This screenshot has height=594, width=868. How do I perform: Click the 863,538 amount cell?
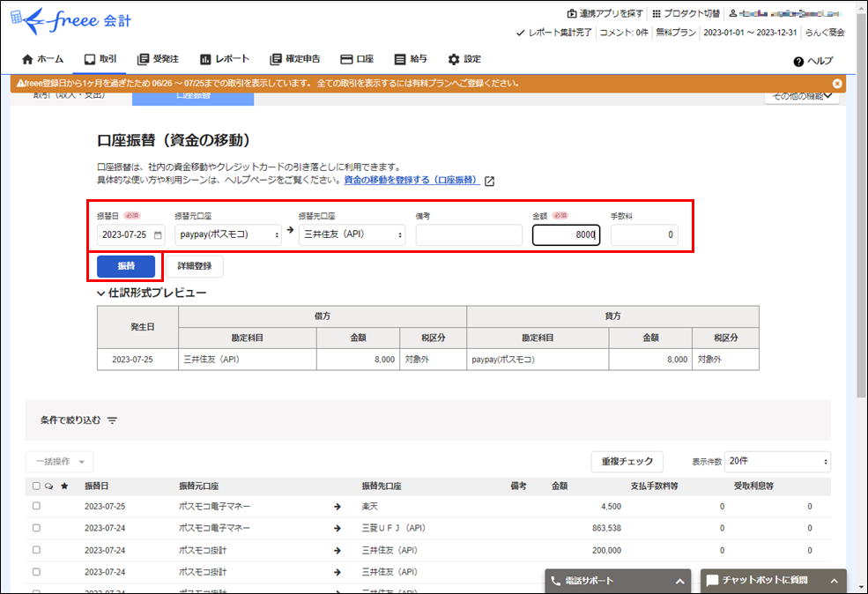tap(606, 529)
